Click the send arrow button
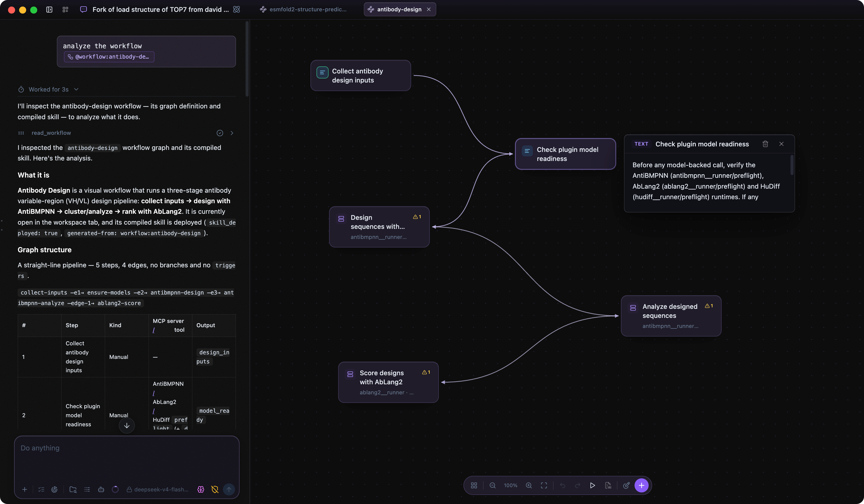Screen dimensions: 864x504 pos(229,490)
